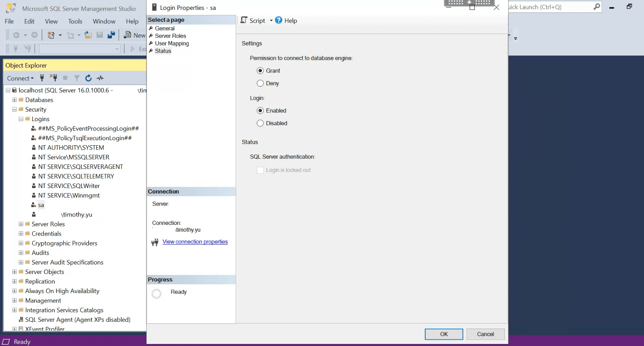Open the View menu
Image resolution: width=644 pixels, height=346 pixels.
(x=51, y=21)
